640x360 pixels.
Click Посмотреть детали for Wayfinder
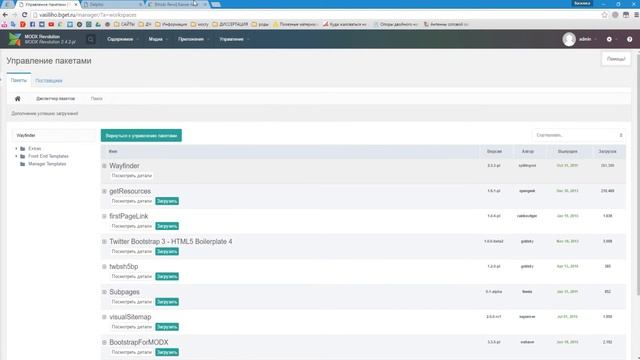(131, 176)
